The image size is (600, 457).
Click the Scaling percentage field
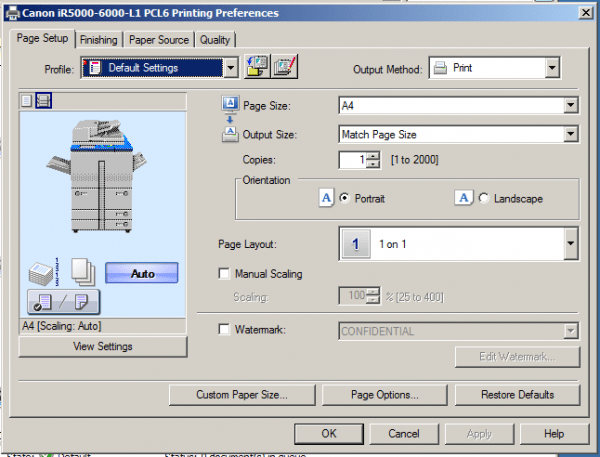pos(352,296)
